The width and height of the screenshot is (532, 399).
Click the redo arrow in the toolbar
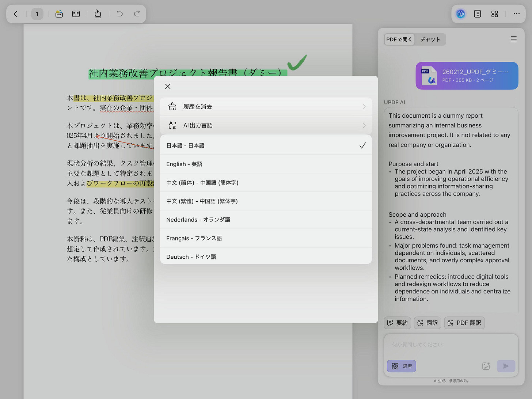click(x=137, y=14)
